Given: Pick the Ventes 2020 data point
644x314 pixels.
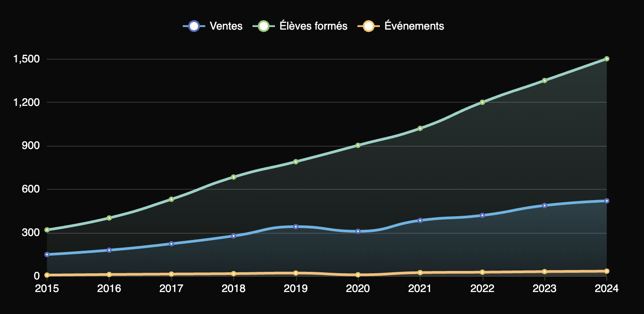Looking at the screenshot, I should 358,231.
